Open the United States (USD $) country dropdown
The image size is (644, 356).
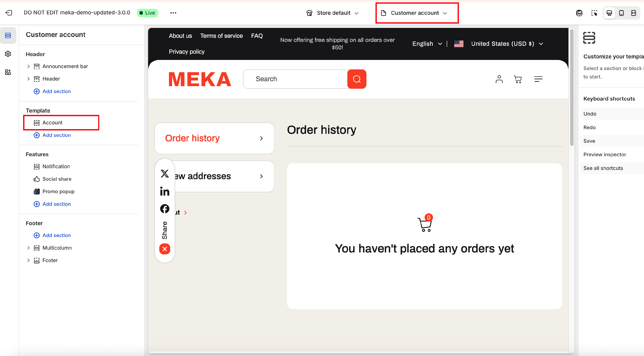507,44
